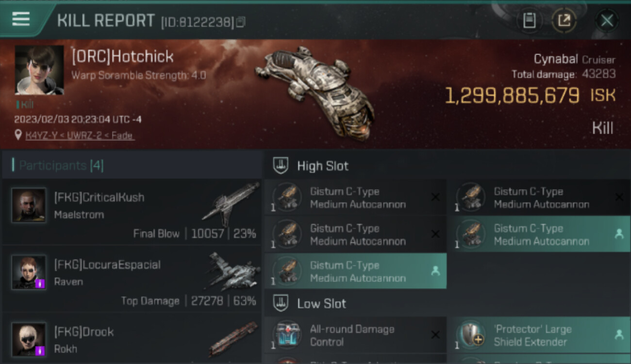Screen dimensions: 631x364
Task: Click the share export icon in header
Action: point(564,20)
